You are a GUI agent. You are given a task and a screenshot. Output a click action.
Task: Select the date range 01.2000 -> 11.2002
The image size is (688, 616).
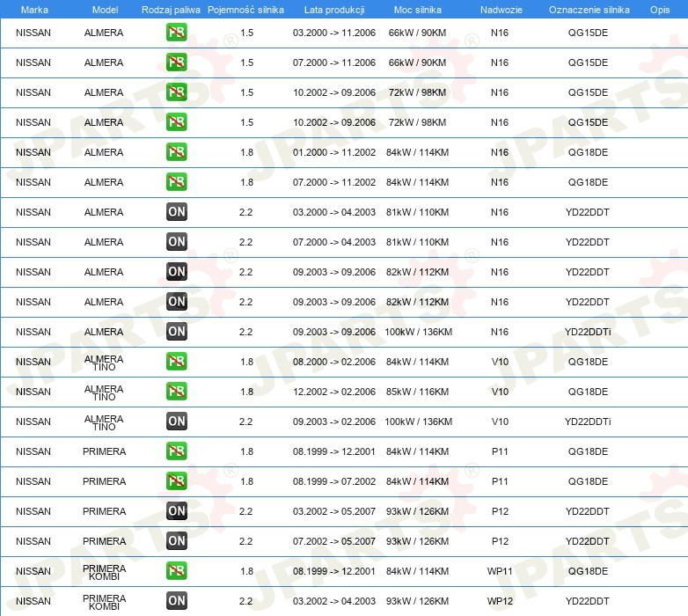(334, 152)
